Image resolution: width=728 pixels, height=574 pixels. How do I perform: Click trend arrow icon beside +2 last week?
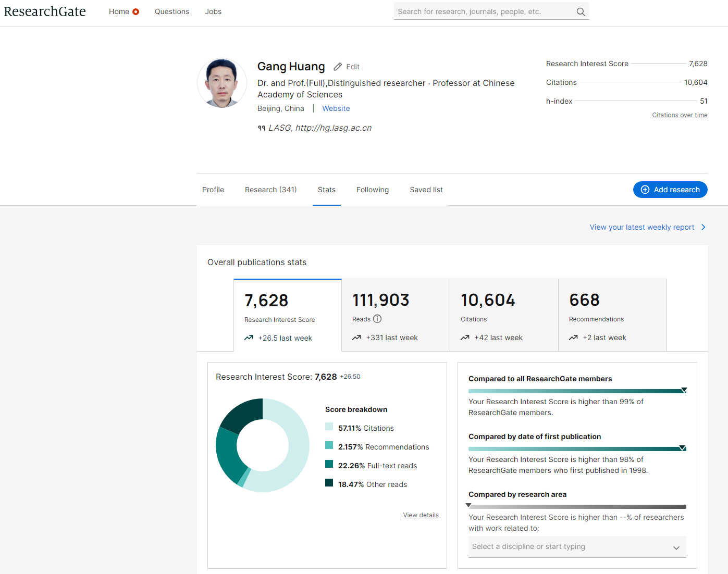pyautogui.click(x=573, y=338)
